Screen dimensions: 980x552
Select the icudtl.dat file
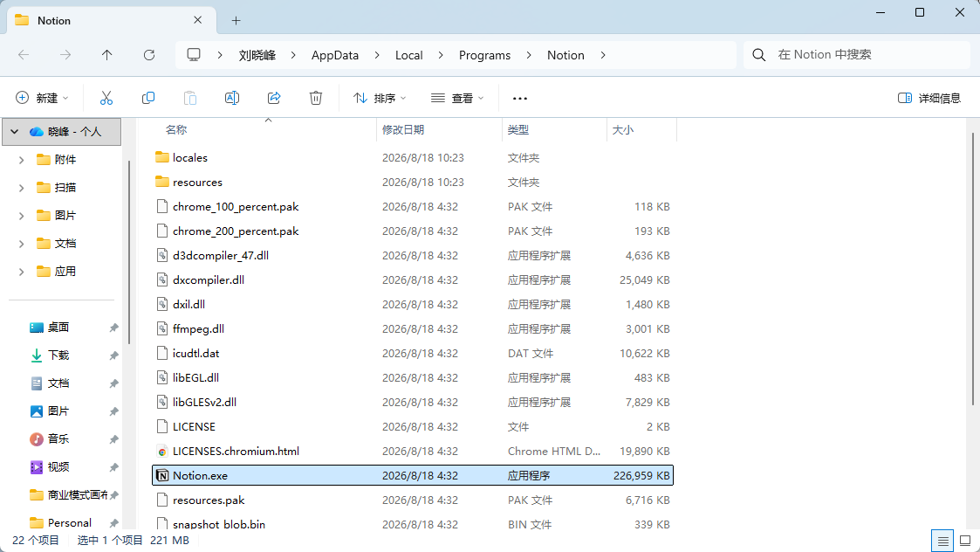point(413,353)
